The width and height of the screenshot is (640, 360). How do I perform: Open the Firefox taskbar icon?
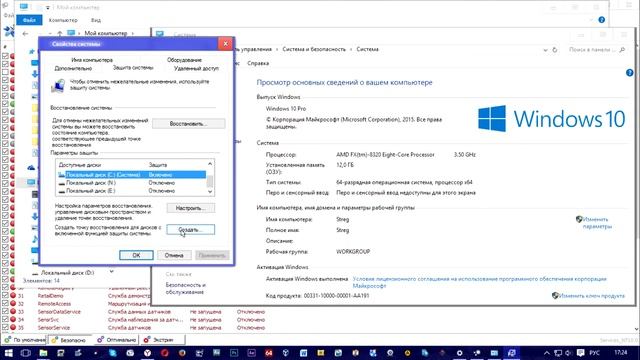[182, 353]
